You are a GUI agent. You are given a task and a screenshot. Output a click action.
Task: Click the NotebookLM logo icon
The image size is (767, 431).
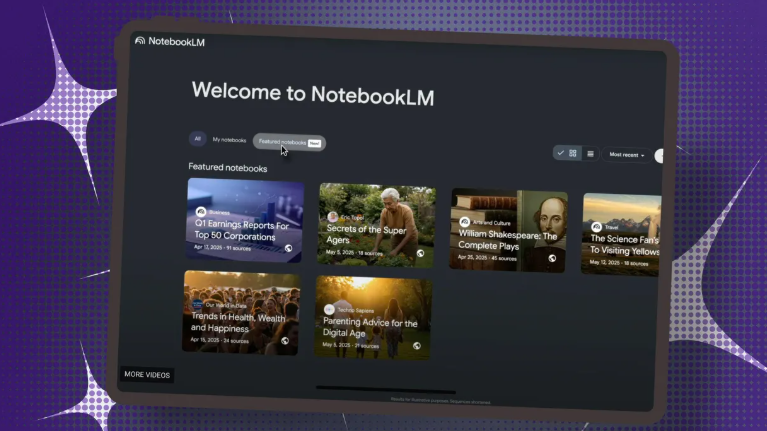coord(140,40)
